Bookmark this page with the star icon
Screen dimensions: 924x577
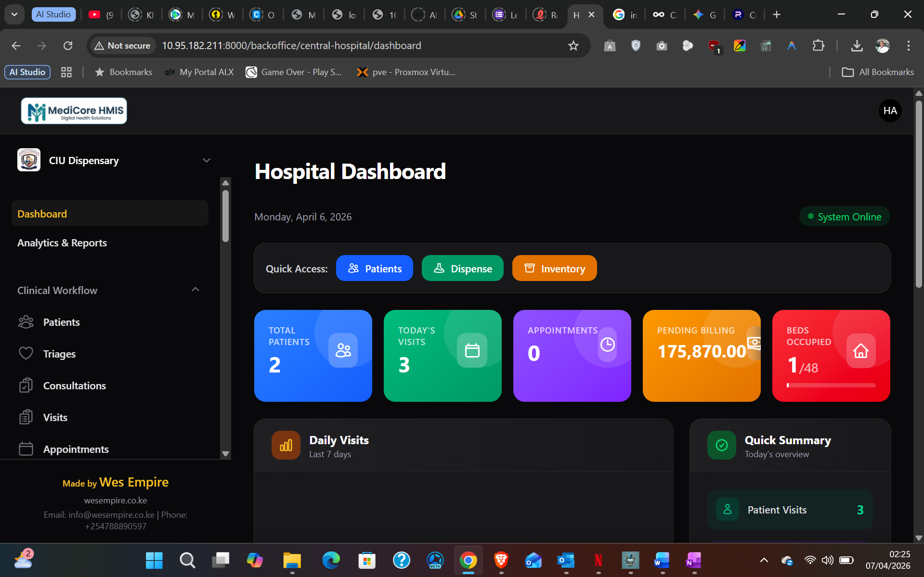pyautogui.click(x=573, y=46)
